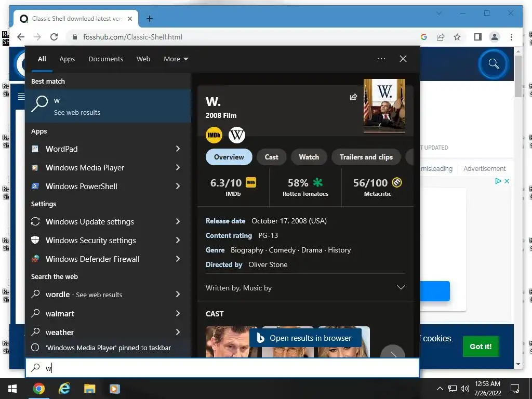
Task: Open the More dropdown filter
Action: (176, 59)
